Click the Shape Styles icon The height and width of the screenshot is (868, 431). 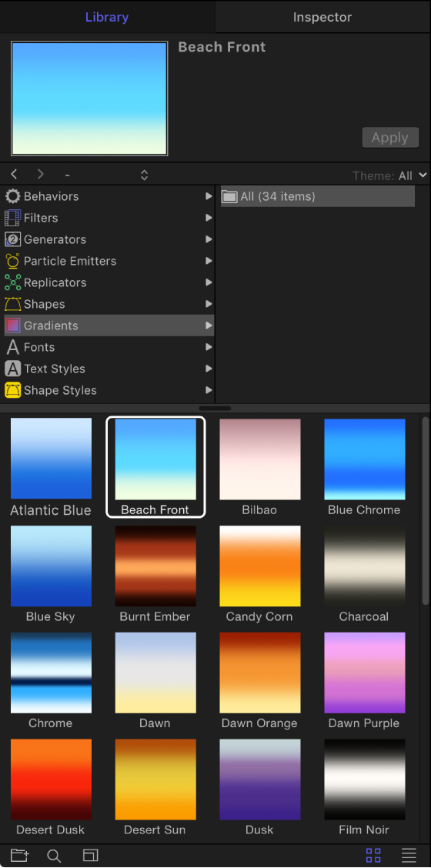point(13,390)
